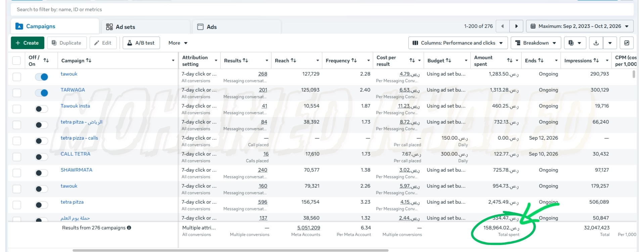
Task: Turn off the TARWAGA campaign
Action: (42, 93)
